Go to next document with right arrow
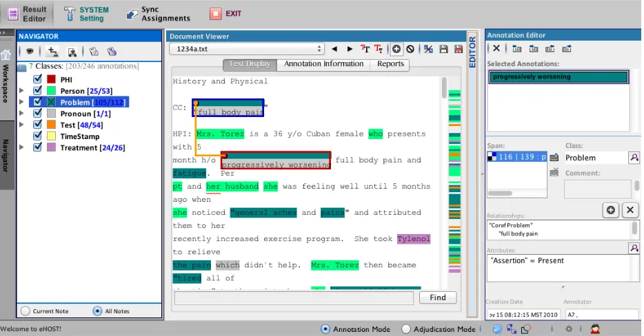This screenshot has width=644, height=336. (x=350, y=50)
